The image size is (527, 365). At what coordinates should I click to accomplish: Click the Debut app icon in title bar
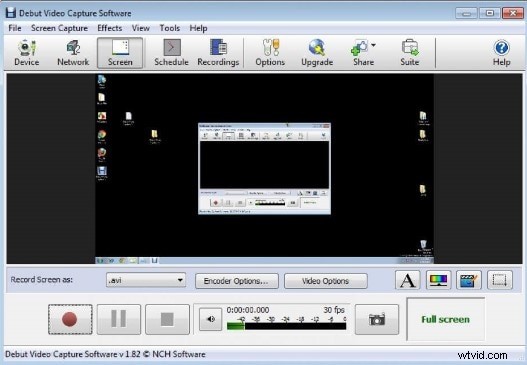click(x=11, y=13)
